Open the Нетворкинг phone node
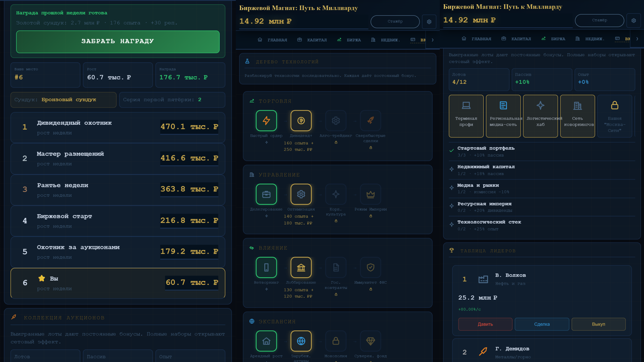Screen dimensions: 644x362 coord(266,267)
